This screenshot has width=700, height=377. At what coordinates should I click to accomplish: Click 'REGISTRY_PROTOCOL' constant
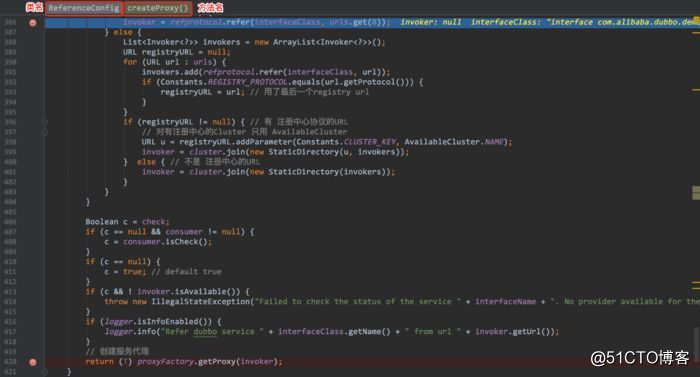pyautogui.click(x=248, y=82)
